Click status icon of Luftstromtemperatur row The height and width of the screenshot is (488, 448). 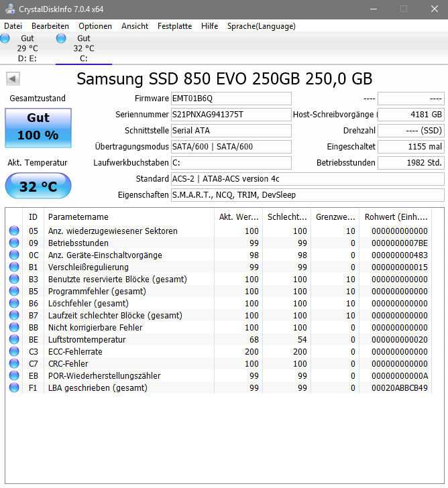pos(14,339)
